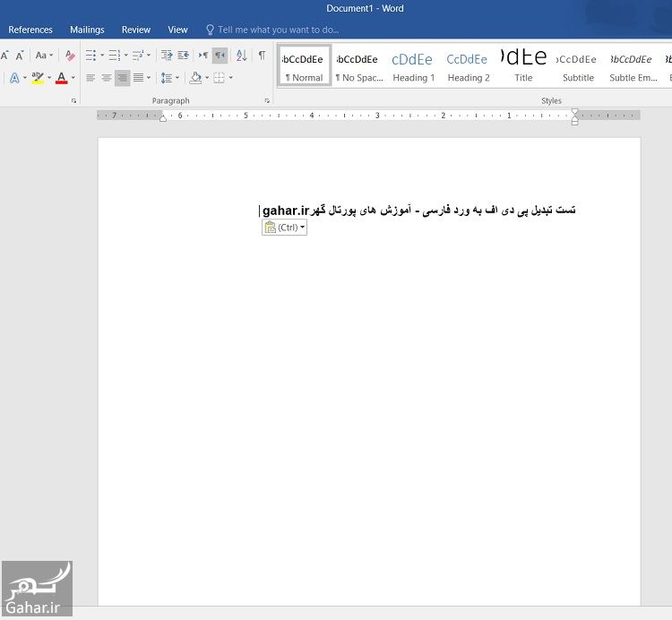The height and width of the screenshot is (620, 672).
Task: Apply the No Spacing style
Action: (x=359, y=65)
